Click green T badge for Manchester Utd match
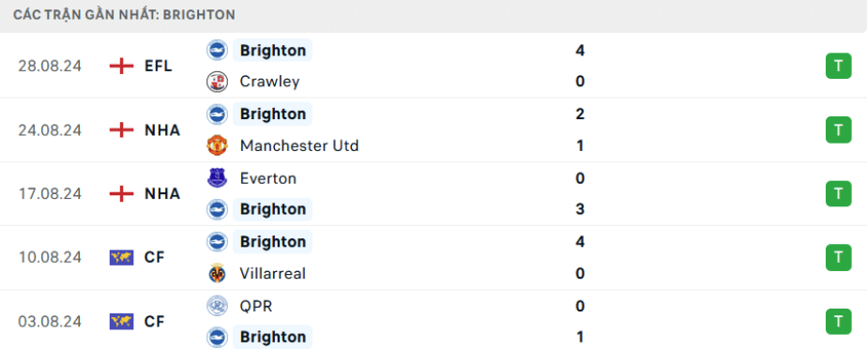The width and height of the screenshot is (868, 349). [x=839, y=130]
